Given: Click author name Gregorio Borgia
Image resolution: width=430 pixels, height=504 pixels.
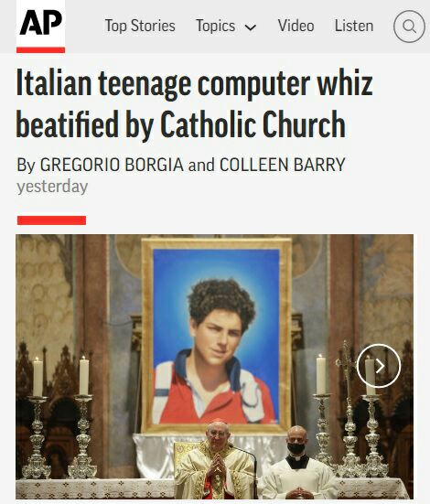Looking at the screenshot, I should pyautogui.click(x=112, y=165).
